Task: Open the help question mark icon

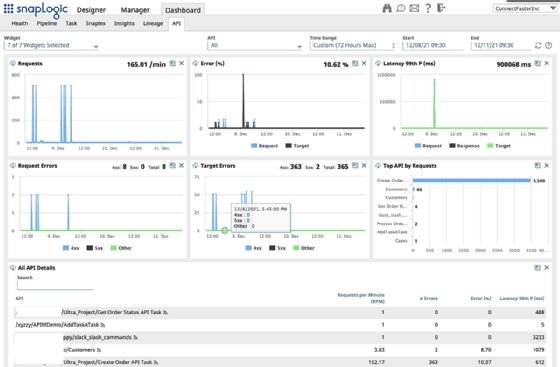Action: pyautogui.click(x=428, y=8)
